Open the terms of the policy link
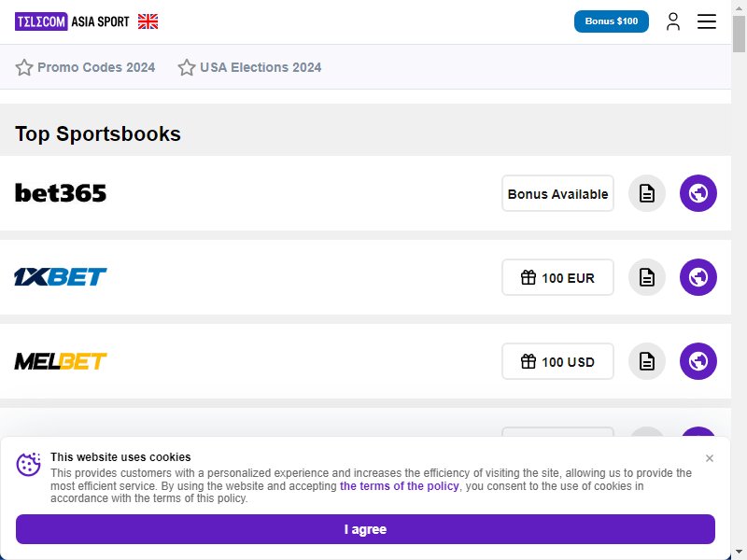 [x=400, y=486]
